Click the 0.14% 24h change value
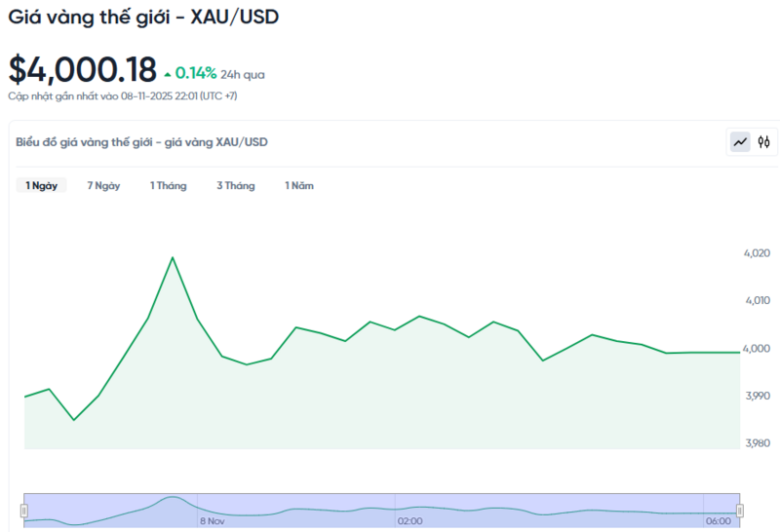The width and height of the screenshot is (780, 532). (x=196, y=73)
